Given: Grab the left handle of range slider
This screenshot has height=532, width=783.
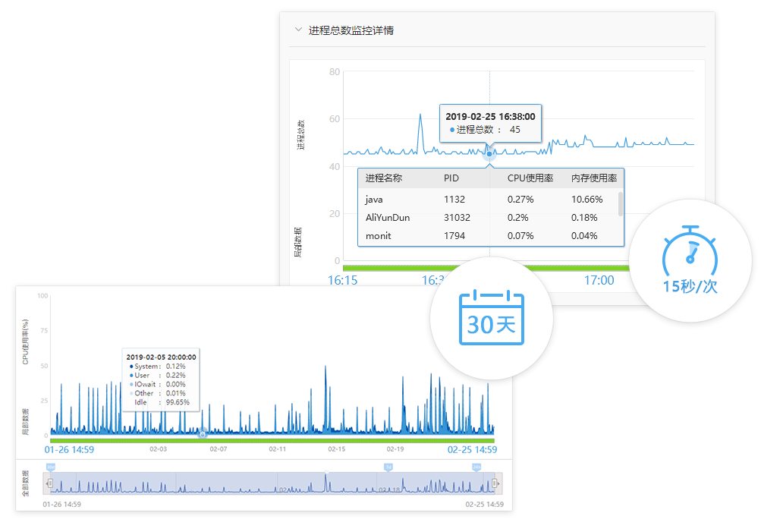Looking at the screenshot, I should tap(50, 483).
